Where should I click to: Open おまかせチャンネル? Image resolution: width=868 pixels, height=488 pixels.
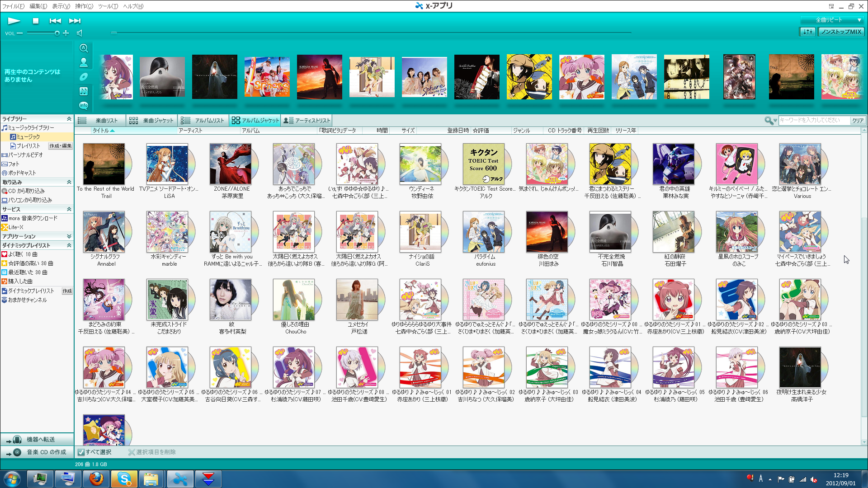[27, 300]
